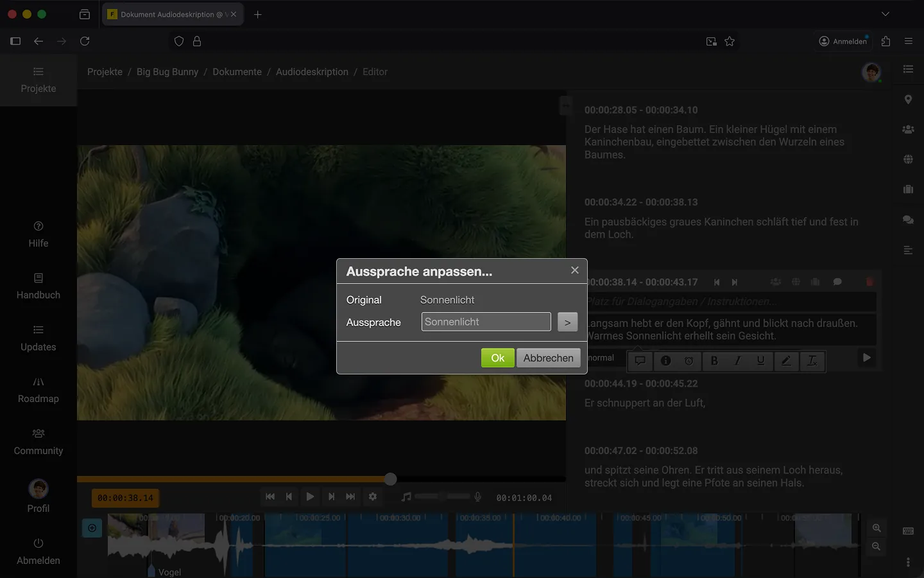Adjust the music/voice volume balance slider
Screen dimensions: 924x578
pos(442,496)
